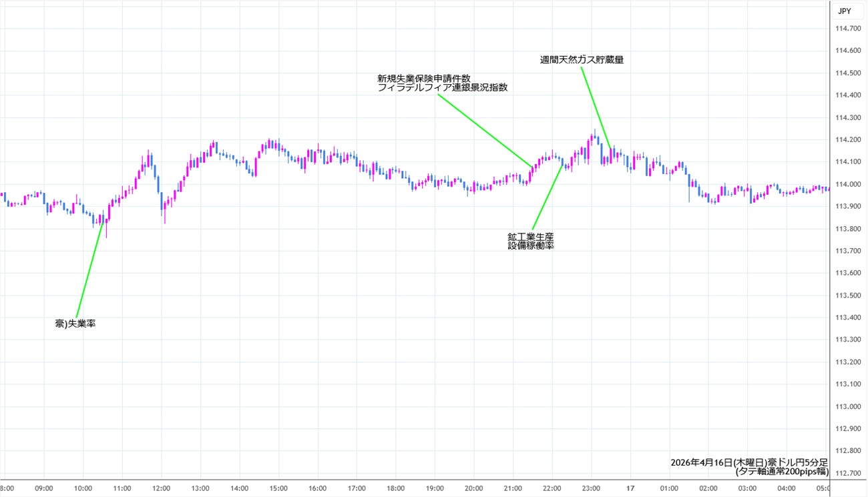Viewport: 868px width, 497px height.
Task: Select the date marker 17 on time axis
Action: (630, 488)
